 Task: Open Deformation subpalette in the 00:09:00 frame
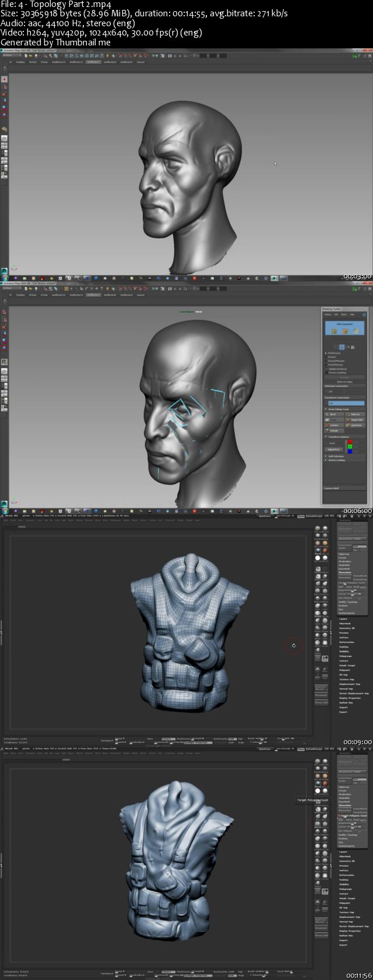tap(346, 642)
